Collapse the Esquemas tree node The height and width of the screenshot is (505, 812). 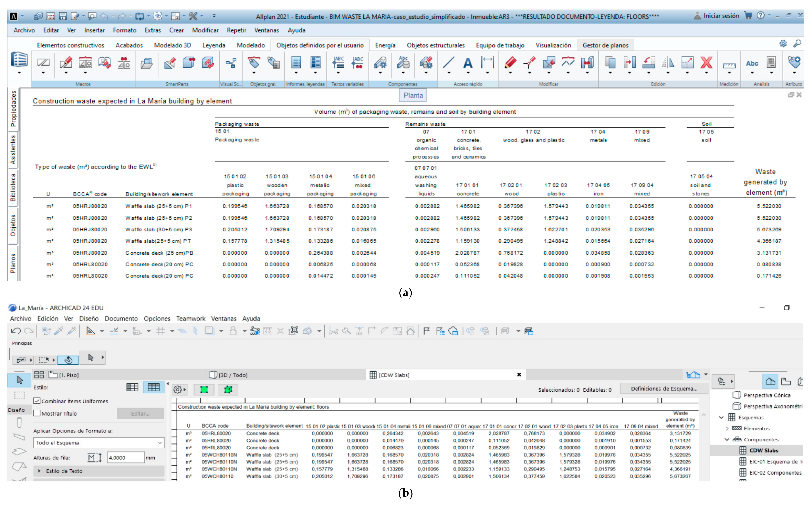721,417
